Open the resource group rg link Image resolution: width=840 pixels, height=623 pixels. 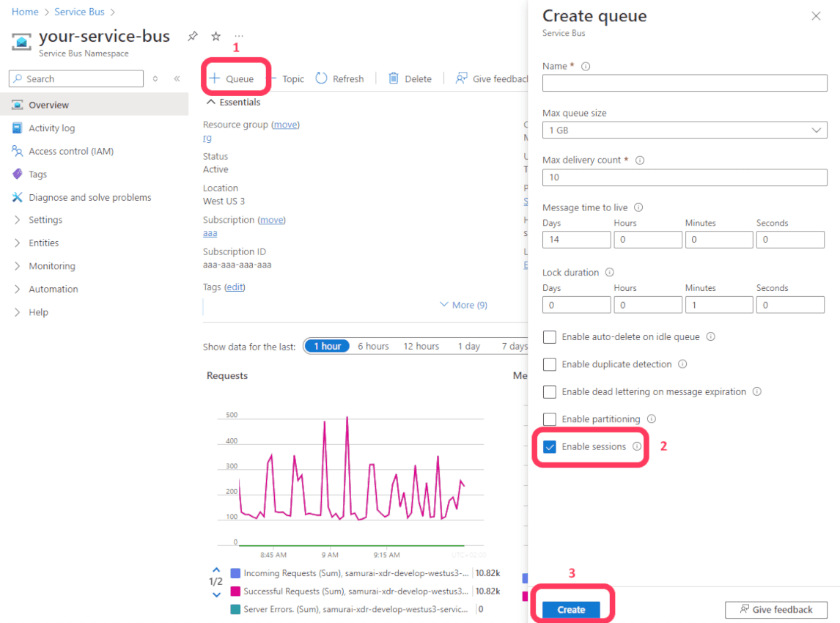[207, 138]
